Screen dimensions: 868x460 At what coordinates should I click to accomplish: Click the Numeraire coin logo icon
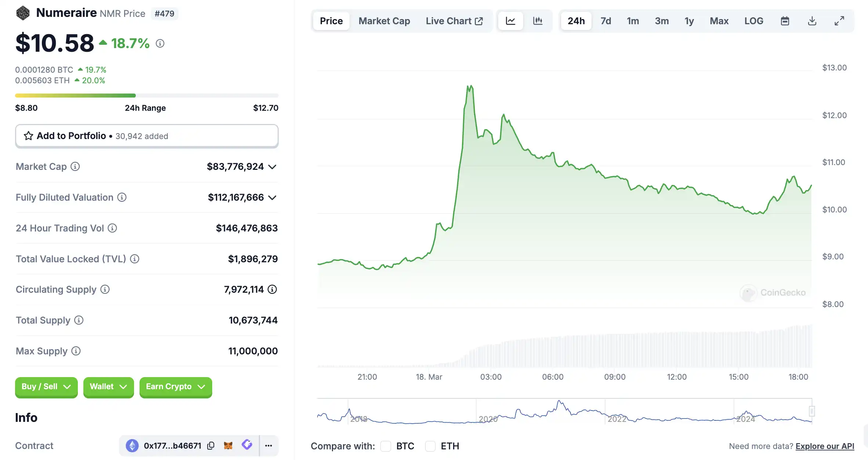click(x=23, y=13)
